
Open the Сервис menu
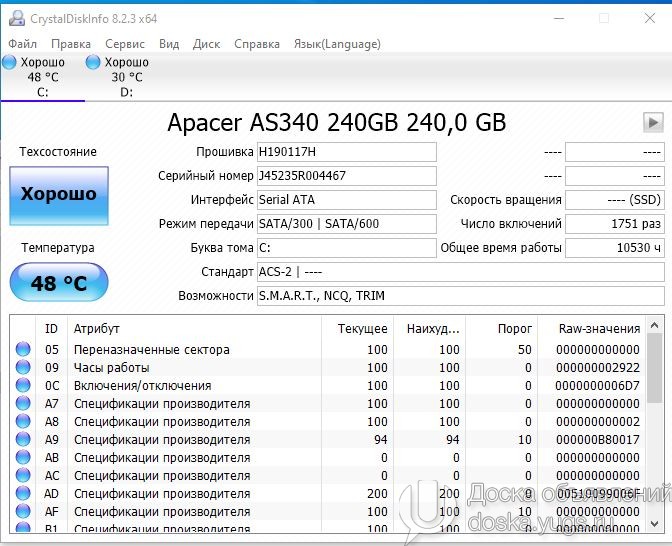coord(125,44)
